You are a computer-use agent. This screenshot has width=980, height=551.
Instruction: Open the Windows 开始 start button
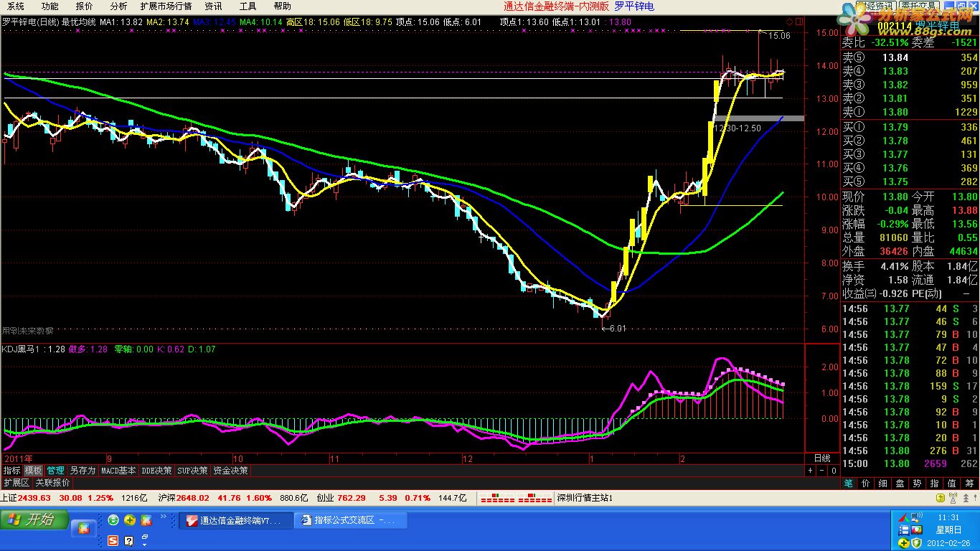pyautogui.click(x=34, y=519)
